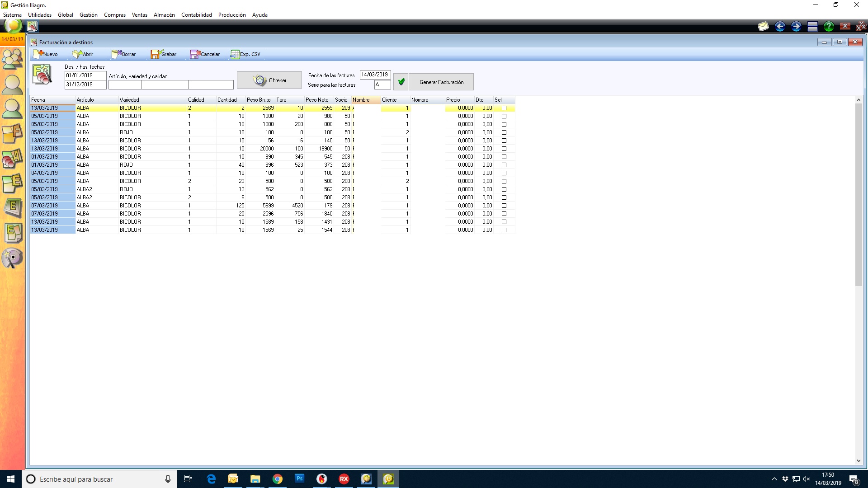Viewport: 868px width, 488px height.
Task: Open the A with red circles sidebar icon
Action: click(x=12, y=159)
